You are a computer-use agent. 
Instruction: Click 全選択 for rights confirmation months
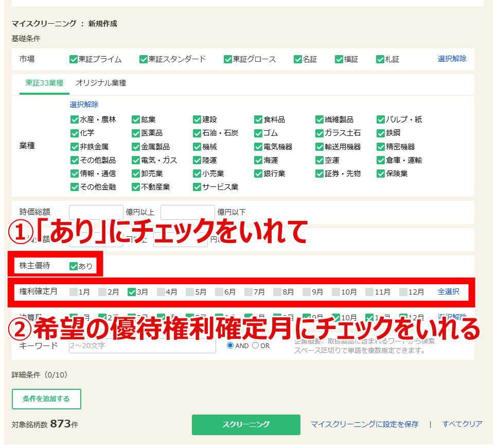click(448, 291)
